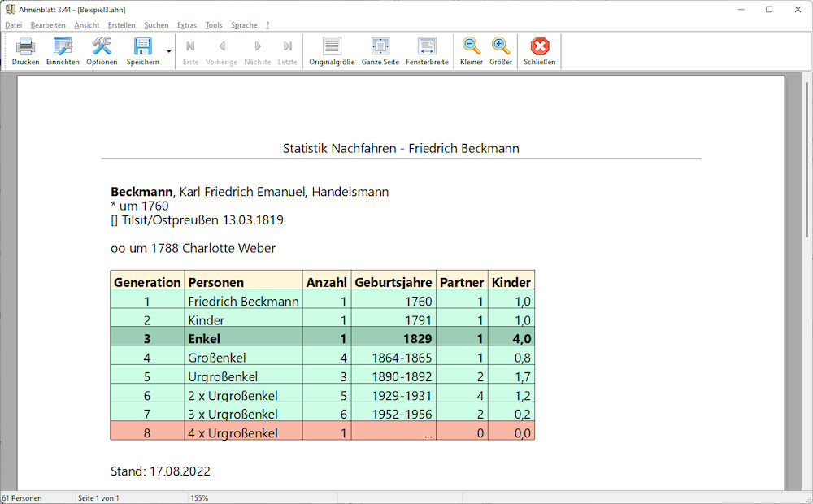813x504 pixels.
Task: Close the Ahnenblatt window
Action: pos(798,9)
